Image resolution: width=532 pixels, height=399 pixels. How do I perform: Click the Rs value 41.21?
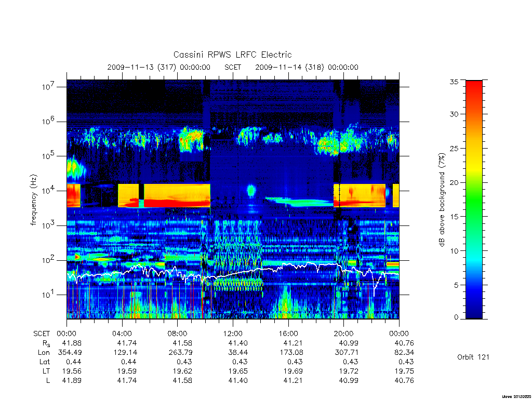click(x=293, y=343)
